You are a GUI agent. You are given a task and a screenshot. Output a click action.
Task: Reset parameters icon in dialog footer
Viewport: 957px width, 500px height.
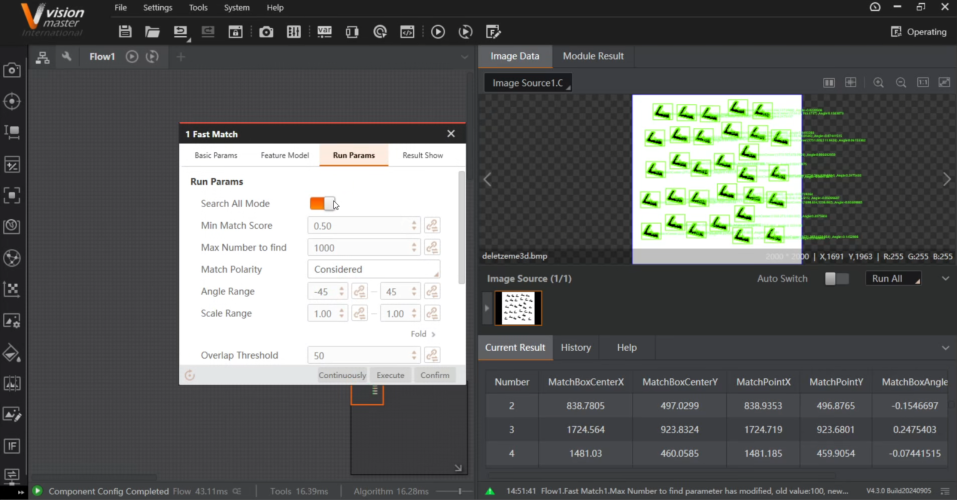pyautogui.click(x=190, y=375)
